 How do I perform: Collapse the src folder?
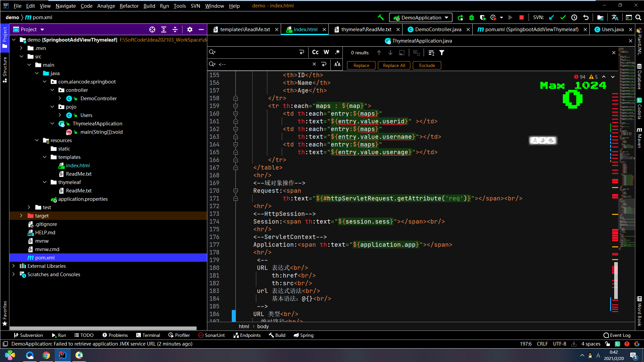tap(21, 57)
